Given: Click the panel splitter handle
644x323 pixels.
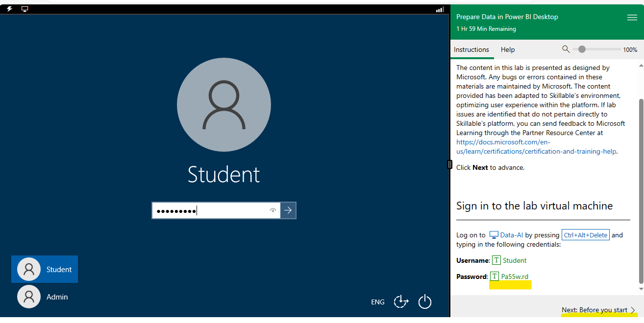Looking at the screenshot, I should pyautogui.click(x=449, y=164).
